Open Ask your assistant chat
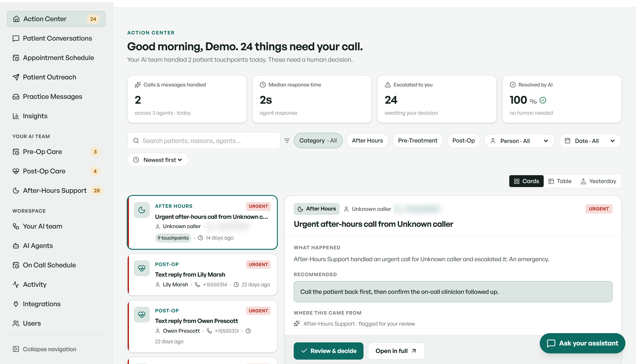 click(x=583, y=343)
